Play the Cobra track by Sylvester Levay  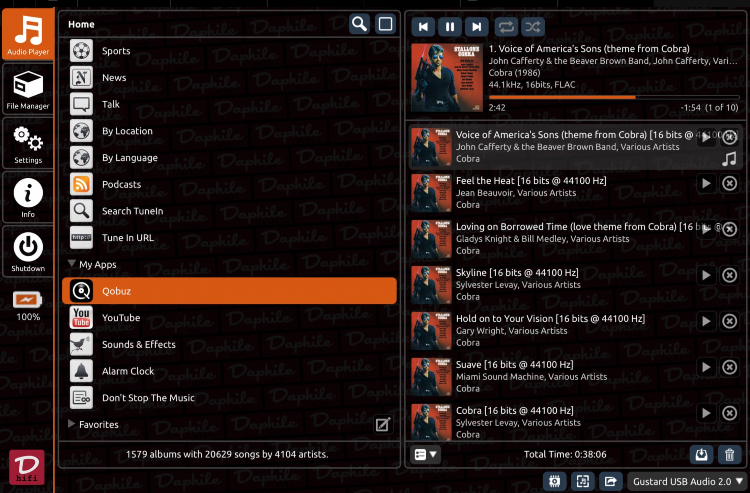coord(706,413)
